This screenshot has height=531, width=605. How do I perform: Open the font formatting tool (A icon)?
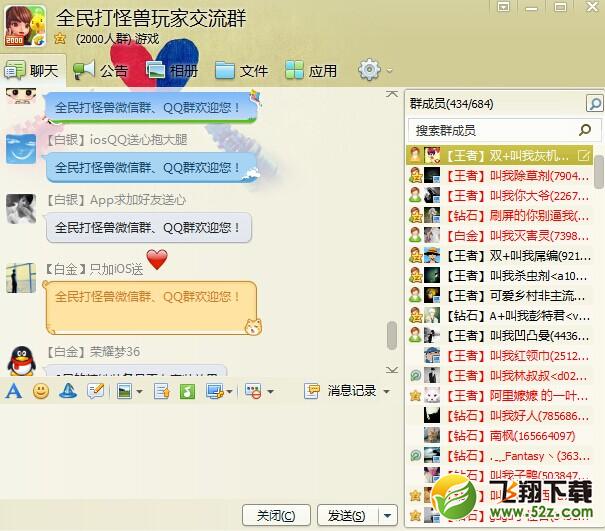14,391
